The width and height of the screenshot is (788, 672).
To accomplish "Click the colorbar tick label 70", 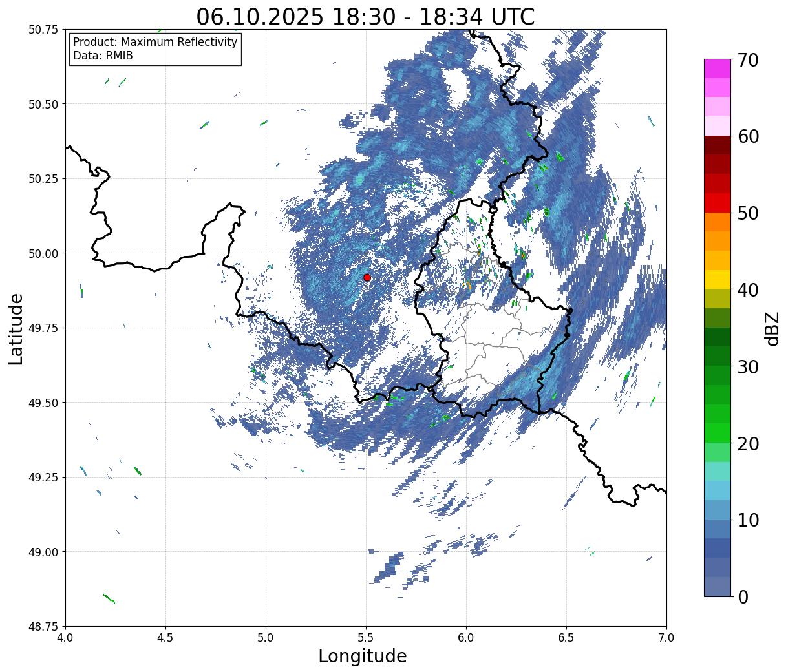I will tap(747, 60).
